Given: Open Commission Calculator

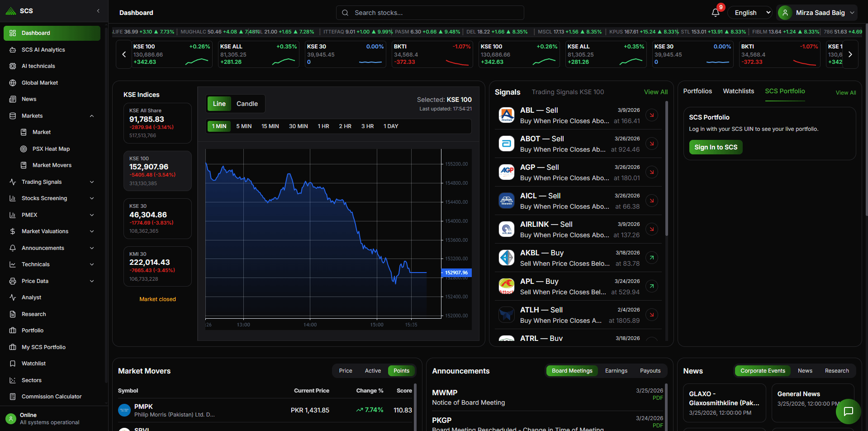Looking at the screenshot, I should click(52, 397).
